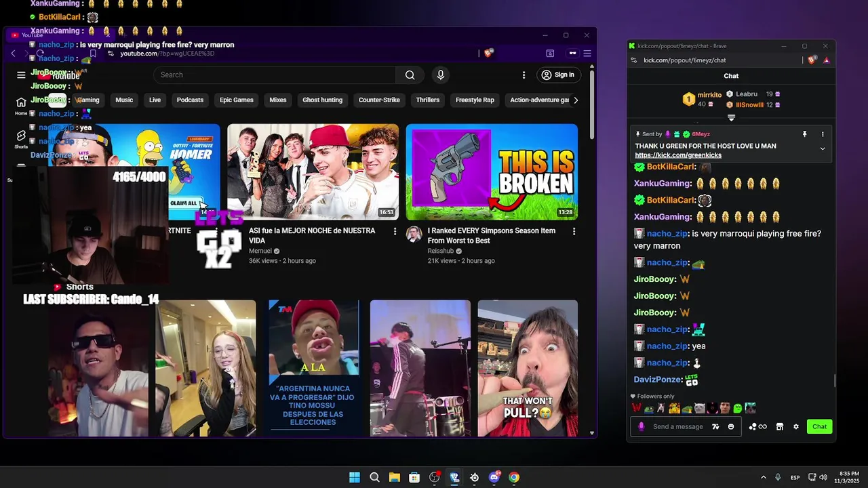868x488 pixels.
Task: Insert the green blob quick emote
Action: pos(738,408)
